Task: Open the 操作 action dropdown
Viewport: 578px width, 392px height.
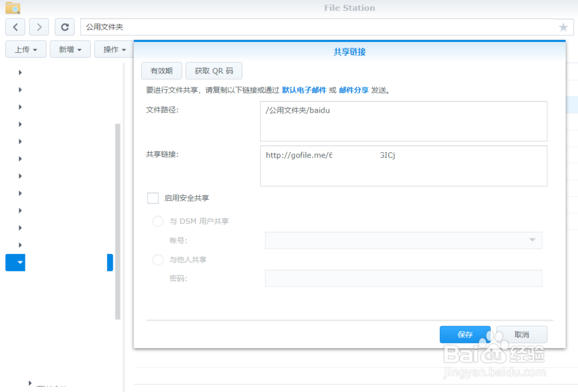Action: click(x=114, y=49)
